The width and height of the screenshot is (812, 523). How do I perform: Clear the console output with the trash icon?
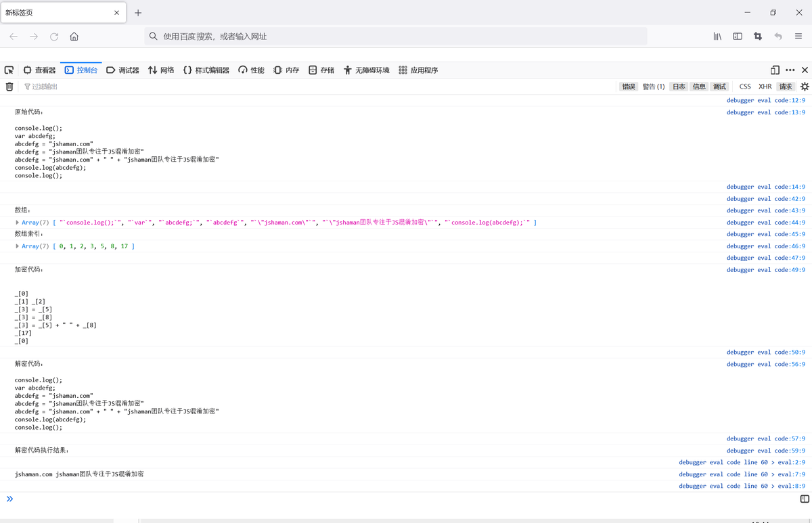click(9, 87)
